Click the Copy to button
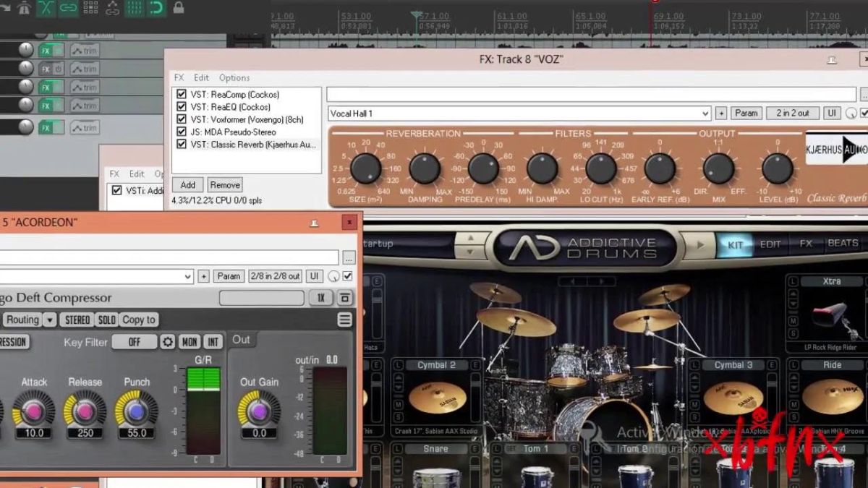The width and height of the screenshot is (868, 488). (138, 320)
